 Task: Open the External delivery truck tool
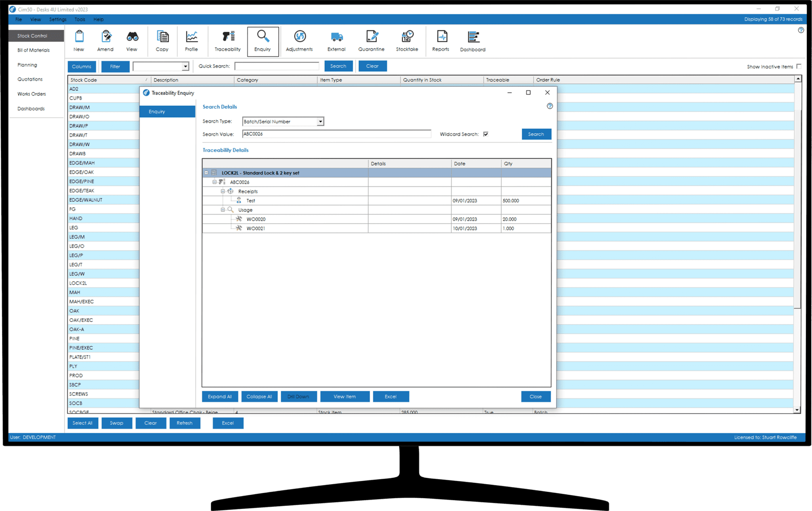tap(336, 40)
